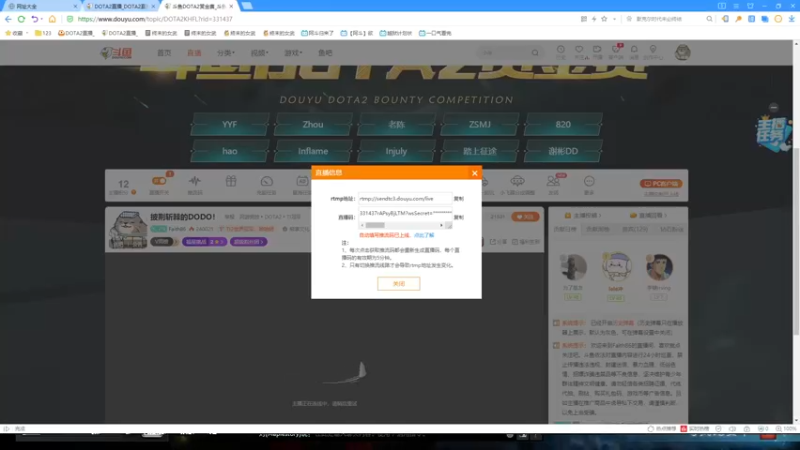This screenshot has width=800, height=450.
Task: Click the browser search engine magnifier icon
Action: 709,19
